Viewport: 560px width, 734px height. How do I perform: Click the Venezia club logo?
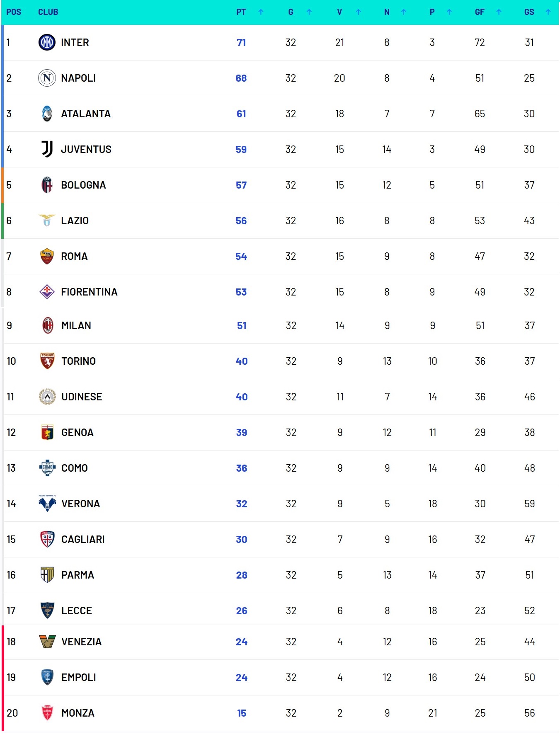coord(47,642)
